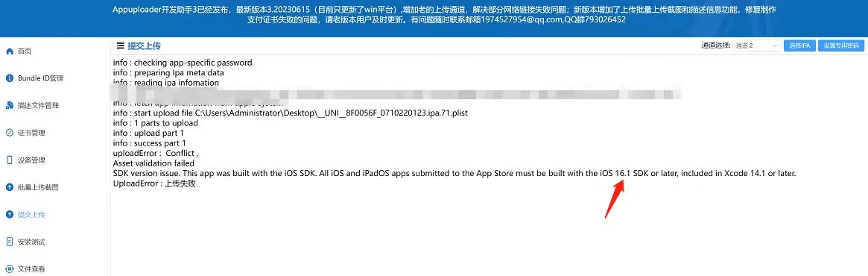
Task: Click the 'SDK version issue' error message
Action: (454, 174)
